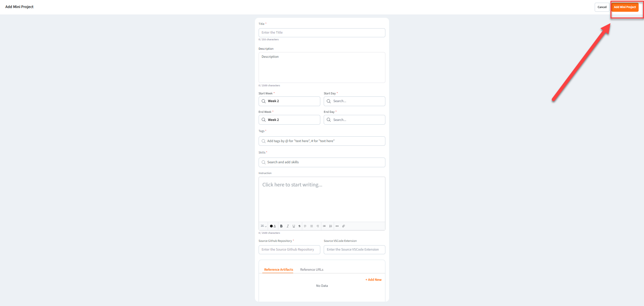This screenshot has height=306, width=644.
Task: Pick the black text color swatch
Action: (x=271, y=226)
